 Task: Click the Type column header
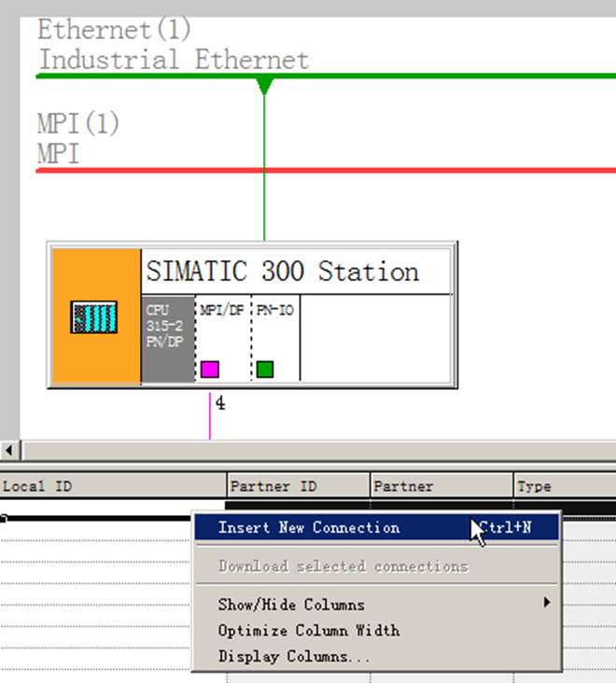coord(565,486)
